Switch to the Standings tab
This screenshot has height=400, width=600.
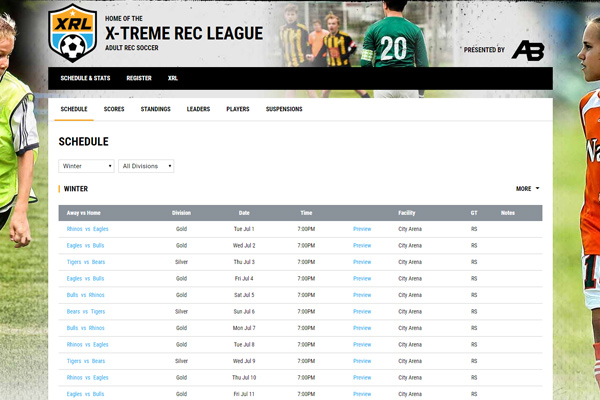[155, 109]
